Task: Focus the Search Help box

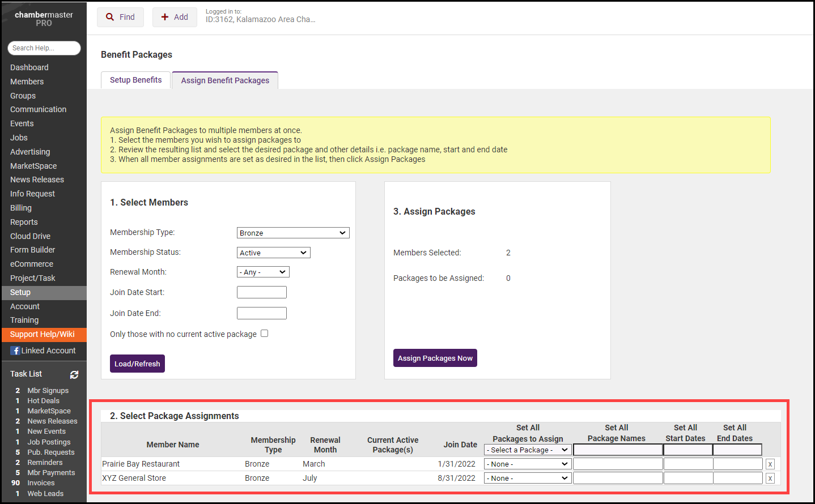Action: 44,48
